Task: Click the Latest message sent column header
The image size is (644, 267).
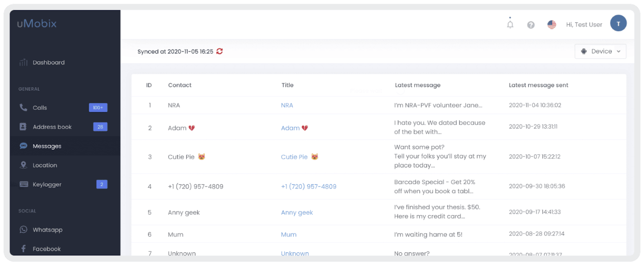Action: pos(538,85)
